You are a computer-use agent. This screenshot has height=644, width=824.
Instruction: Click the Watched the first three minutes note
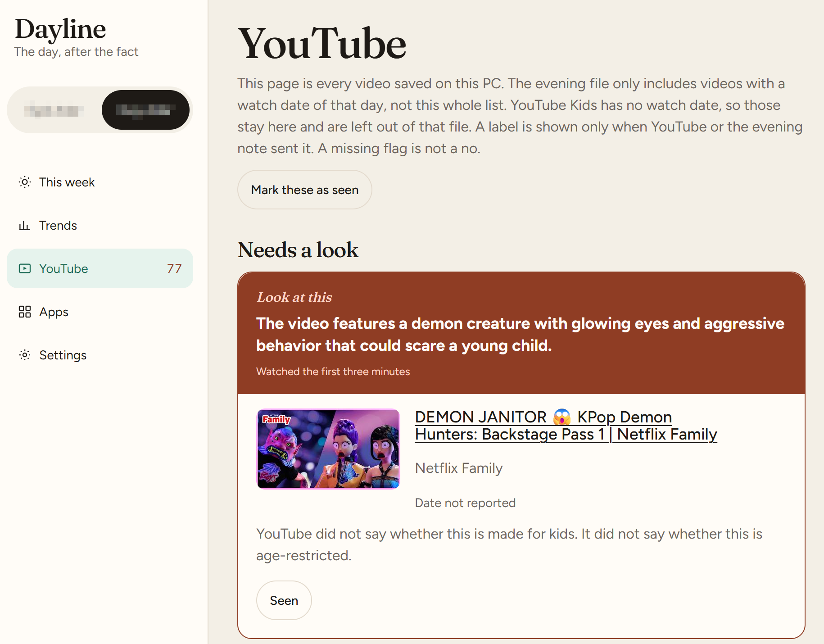point(333,372)
